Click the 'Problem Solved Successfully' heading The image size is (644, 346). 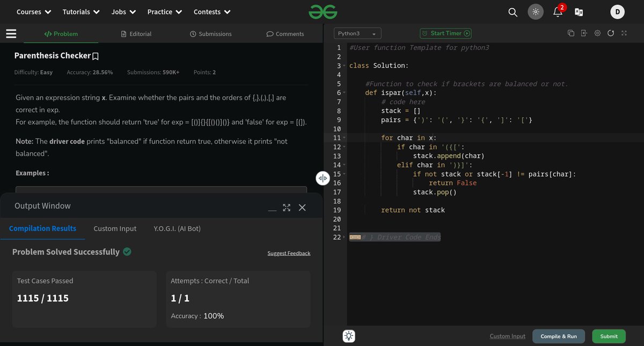point(65,252)
